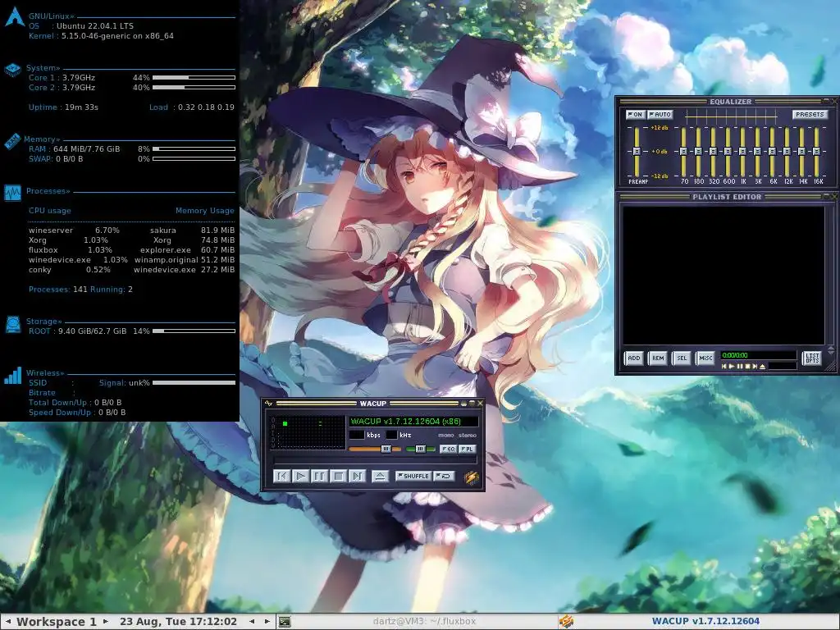Open files with WACUP's large Eject button
The height and width of the screenshot is (630, 840).
tap(380, 476)
